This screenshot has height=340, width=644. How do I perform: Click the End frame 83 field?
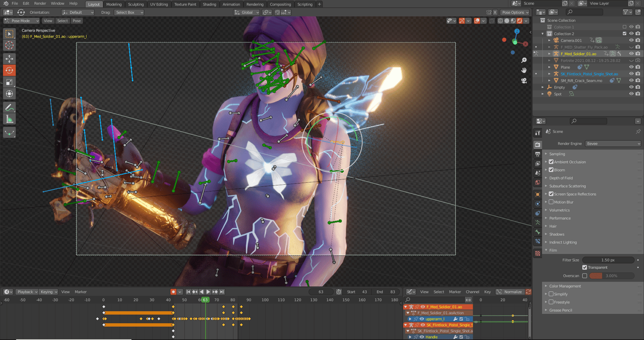pyautogui.click(x=386, y=292)
